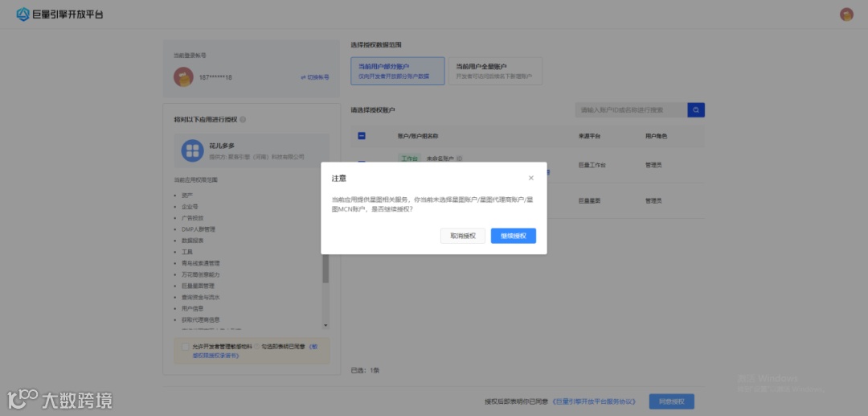Click the 企业号 permission item
The width and height of the screenshot is (868, 416).
[x=190, y=207]
